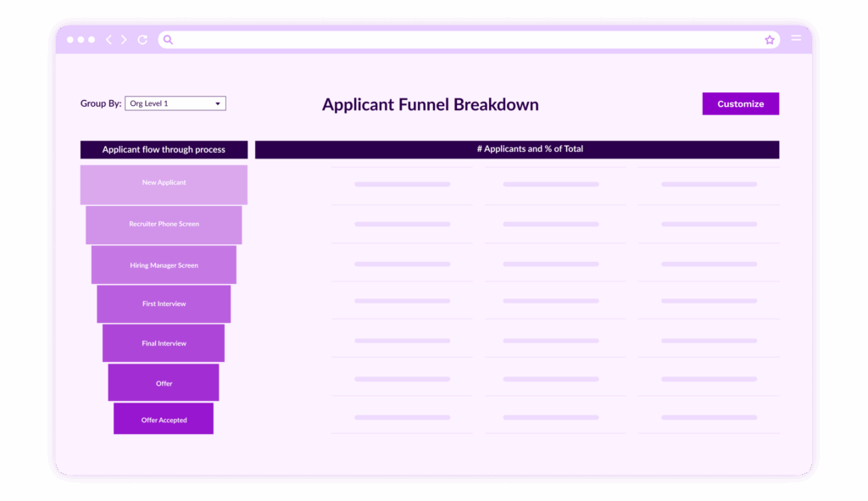Image resolution: width=868 pixels, height=501 pixels.
Task: Click the Applicant Funnel Breakdown title
Action: 430,105
